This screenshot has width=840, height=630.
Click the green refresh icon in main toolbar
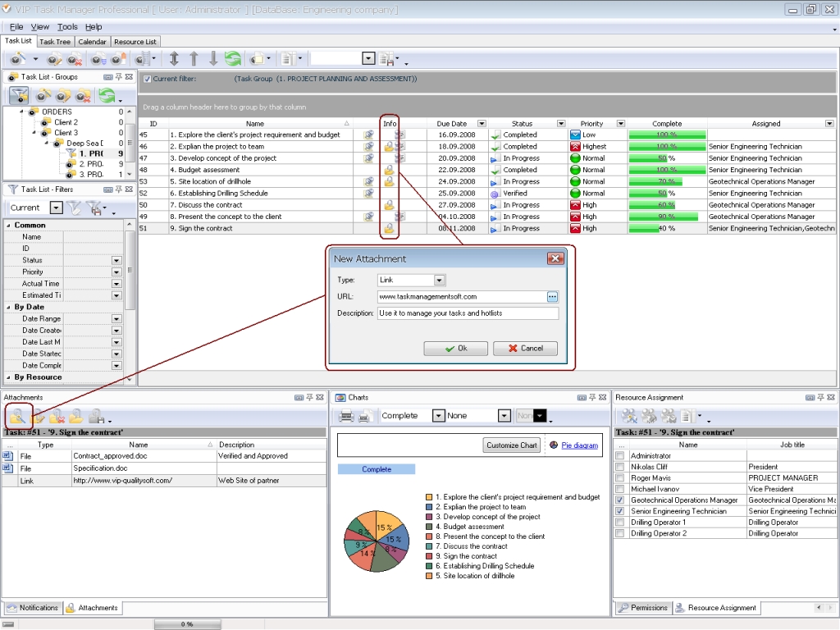point(233,59)
